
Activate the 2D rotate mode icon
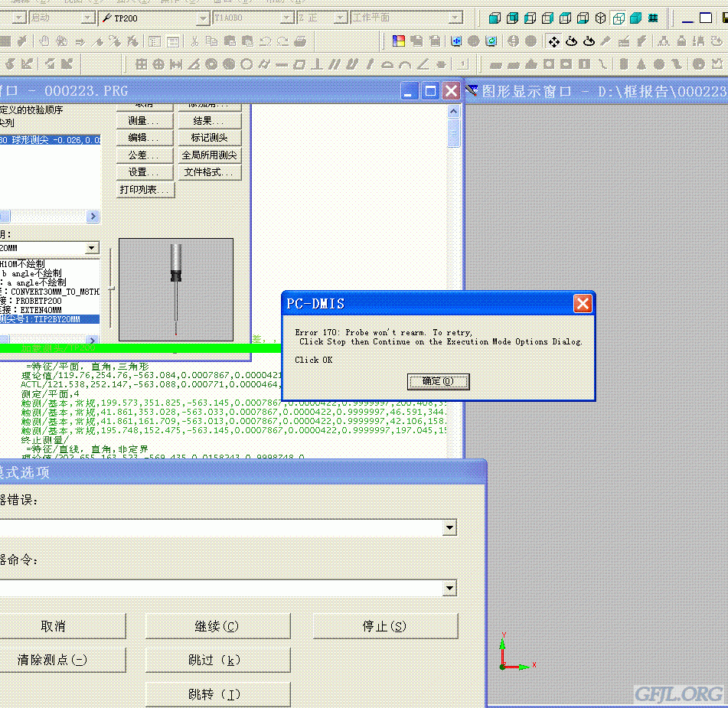pyautogui.click(x=572, y=41)
